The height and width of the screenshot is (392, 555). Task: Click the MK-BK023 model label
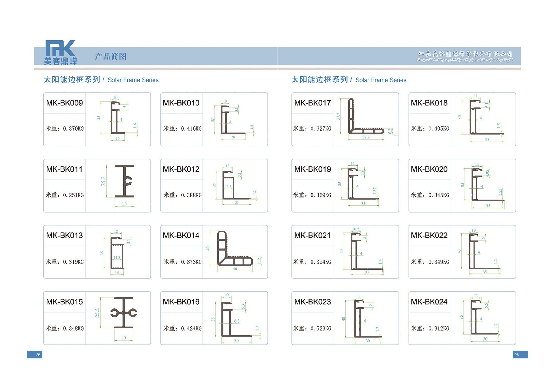312,302
